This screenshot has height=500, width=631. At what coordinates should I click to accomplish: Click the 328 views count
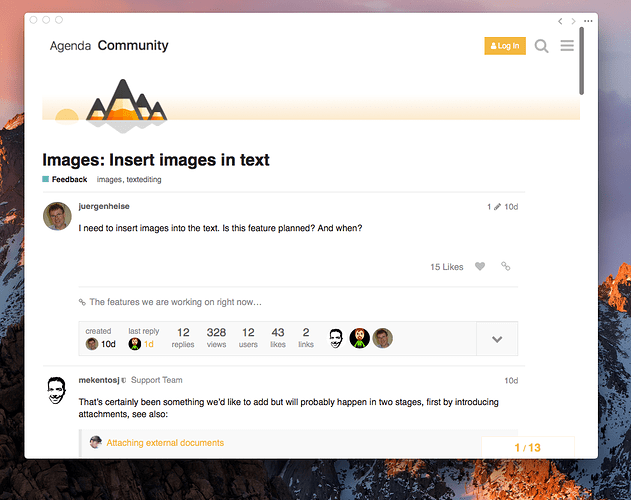coord(216,338)
